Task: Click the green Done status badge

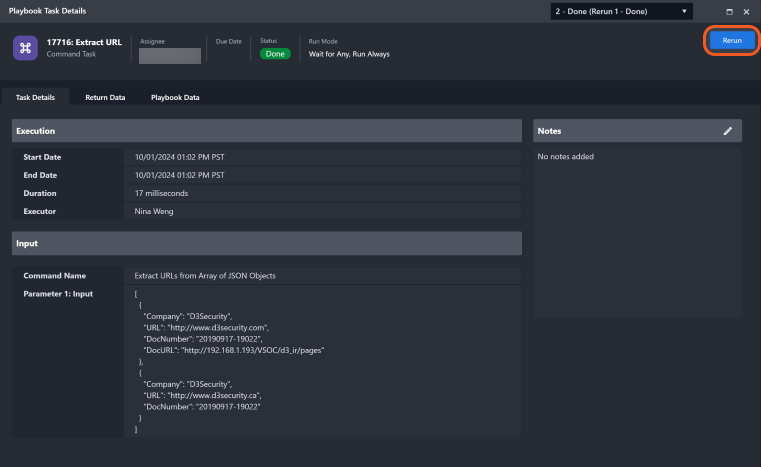Action: [275, 54]
